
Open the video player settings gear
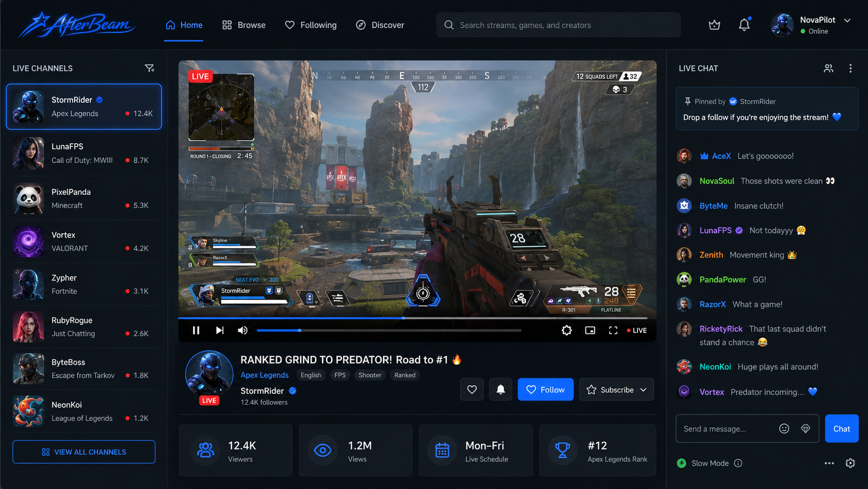pyautogui.click(x=567, y=331)
